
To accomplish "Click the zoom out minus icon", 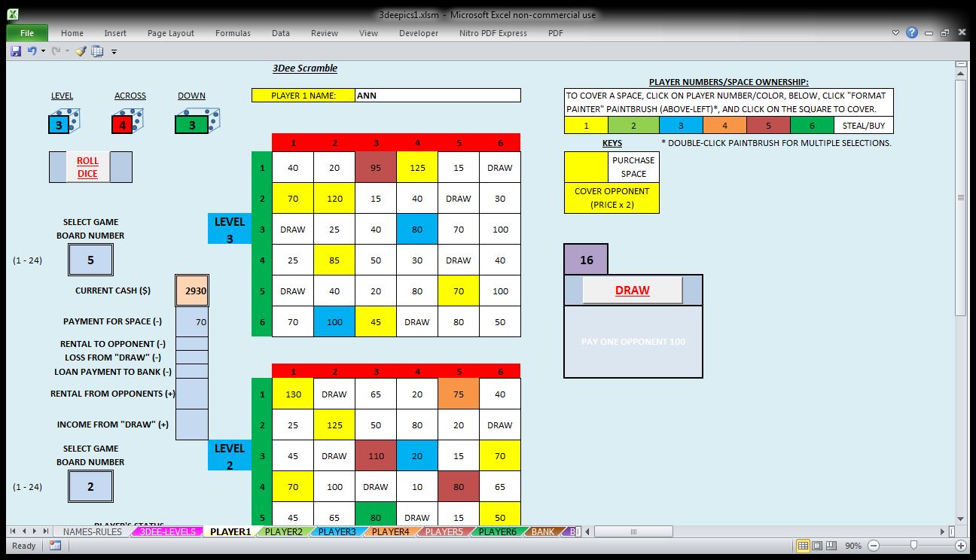I will point(874,546).
